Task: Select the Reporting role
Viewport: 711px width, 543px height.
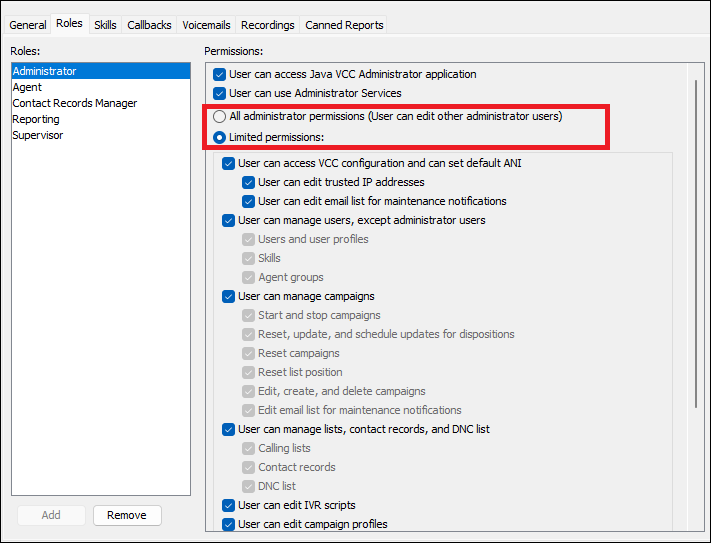Action: [x=101, y=119]
